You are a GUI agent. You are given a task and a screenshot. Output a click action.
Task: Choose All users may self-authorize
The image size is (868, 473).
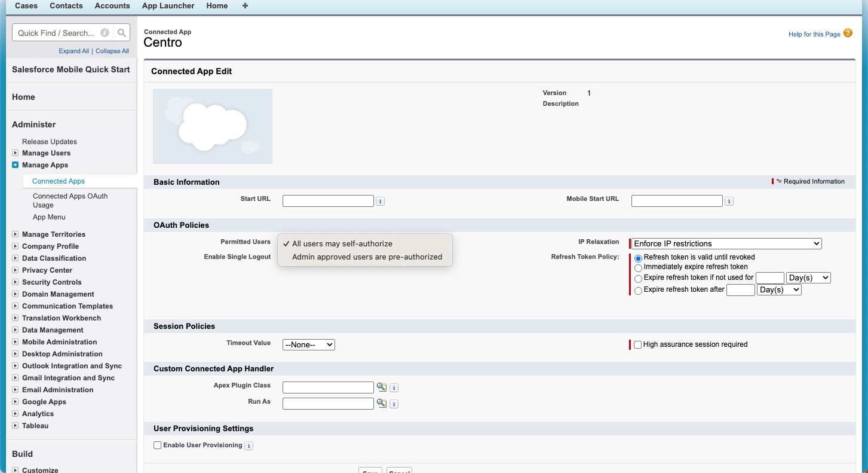(364, 244)
